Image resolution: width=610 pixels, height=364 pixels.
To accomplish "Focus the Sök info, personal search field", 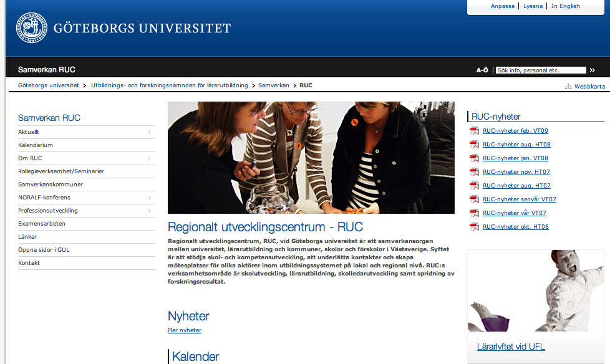I will [x=541, y=70].
